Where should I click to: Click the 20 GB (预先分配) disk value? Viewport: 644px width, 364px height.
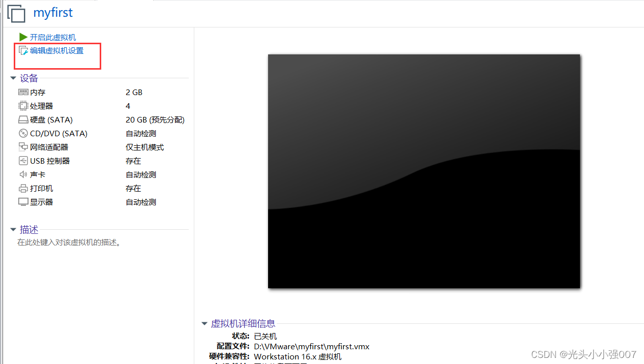[155, 119]
